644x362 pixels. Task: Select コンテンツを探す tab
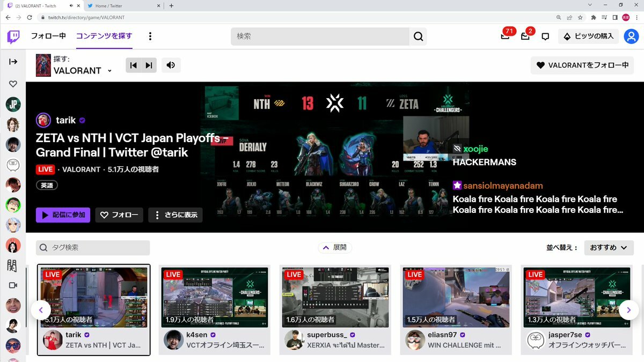pyautogui.click(x=104, y=36)
